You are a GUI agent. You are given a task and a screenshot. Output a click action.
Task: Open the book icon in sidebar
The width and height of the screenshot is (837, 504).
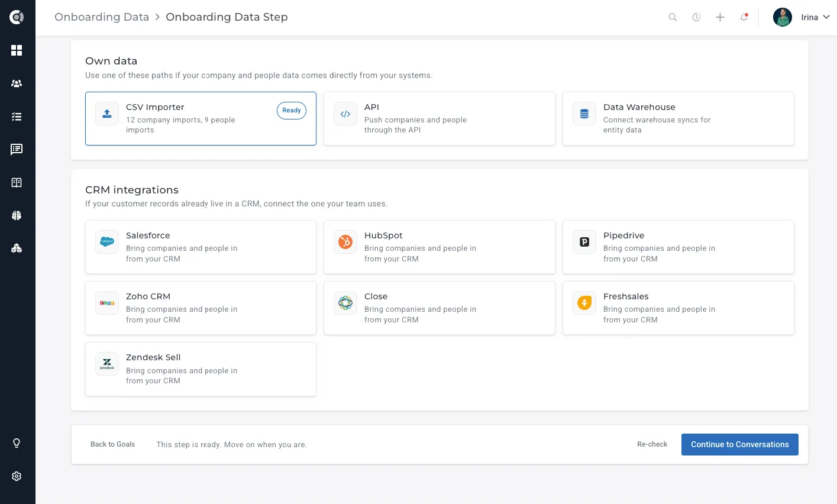click(17, 182)
